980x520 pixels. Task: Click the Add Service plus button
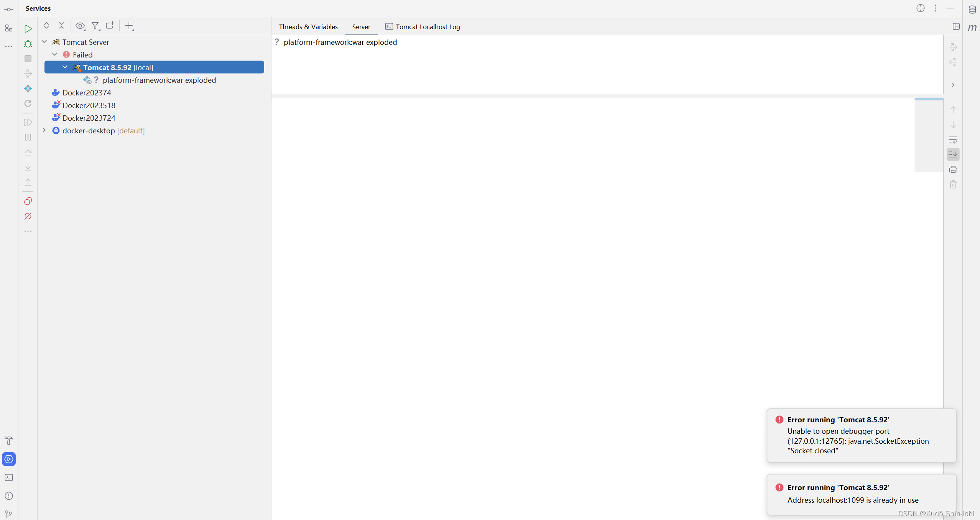[130, 26]
